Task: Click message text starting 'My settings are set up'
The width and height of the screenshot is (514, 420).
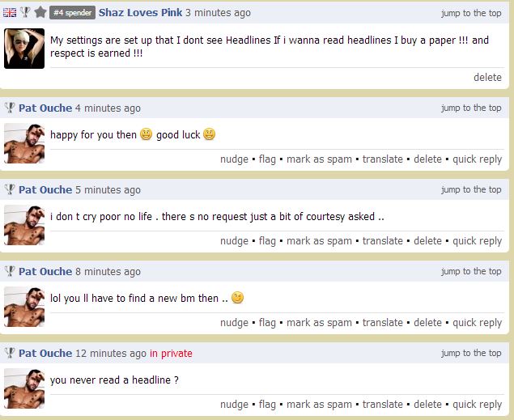Action: 270,46
